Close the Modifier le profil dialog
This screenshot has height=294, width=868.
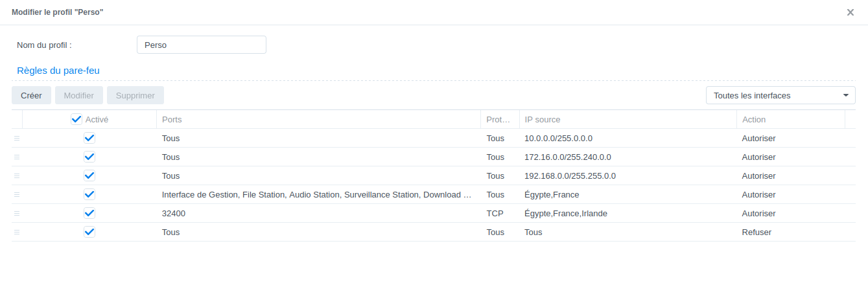[850, 12]
